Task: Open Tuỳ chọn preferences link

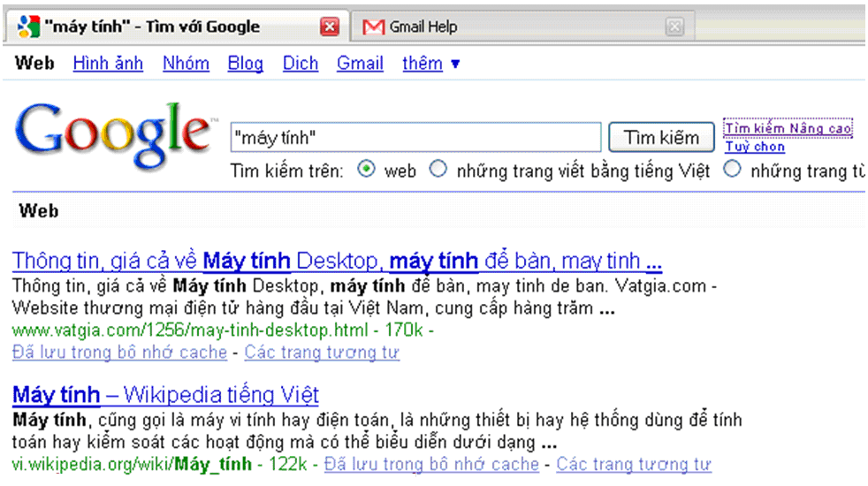Action: (755, 147)
